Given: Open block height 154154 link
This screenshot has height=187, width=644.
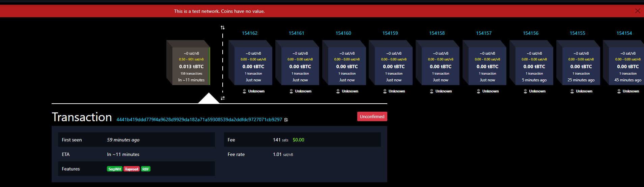Looking at the screenshot, I should 624,33.
